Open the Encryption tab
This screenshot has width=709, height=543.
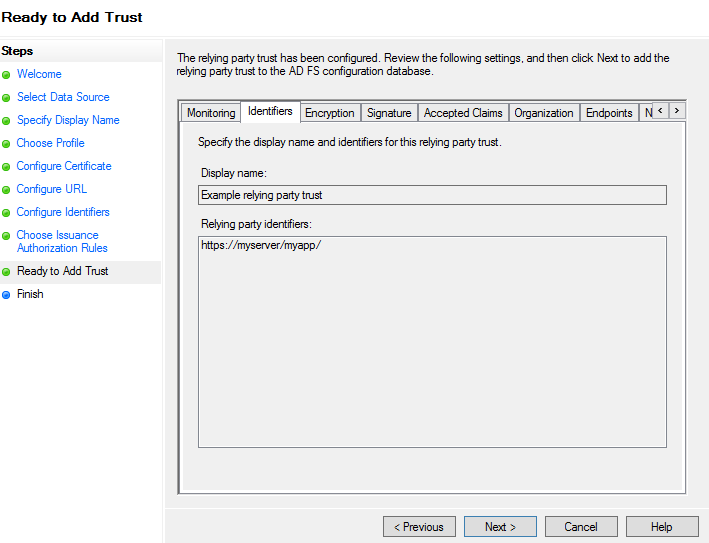330,113
